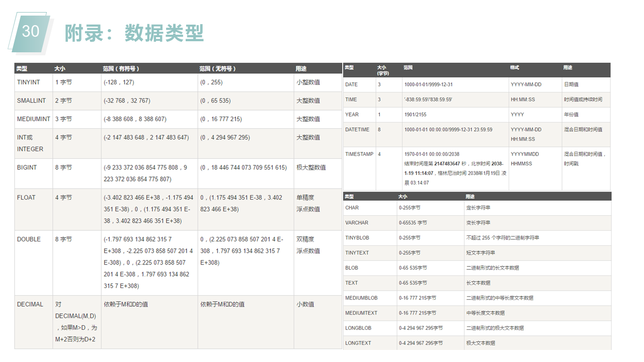This screenshot has height=362, width=644.
Task: Select the DECIMAL size rule beginning 对 DECIMAL(M,D)
Action: pos(76,322)
